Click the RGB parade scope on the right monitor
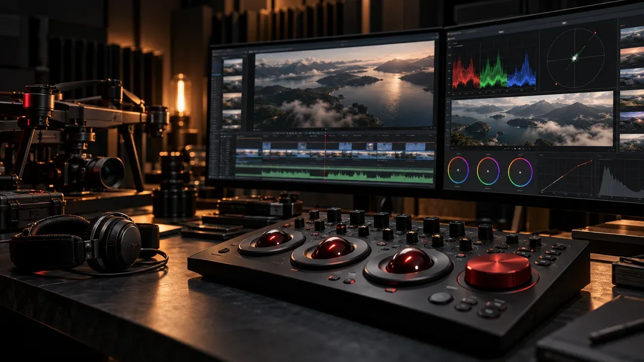Screen dimensions: 644x362 494,69
